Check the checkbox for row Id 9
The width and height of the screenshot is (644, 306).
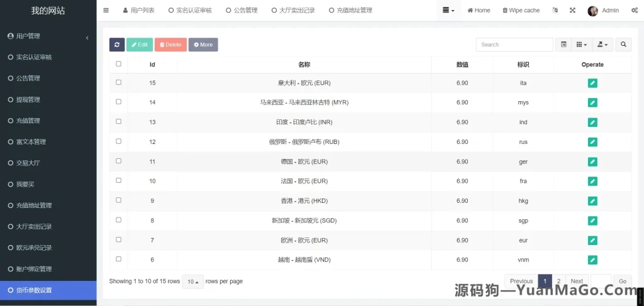[119, 200]
